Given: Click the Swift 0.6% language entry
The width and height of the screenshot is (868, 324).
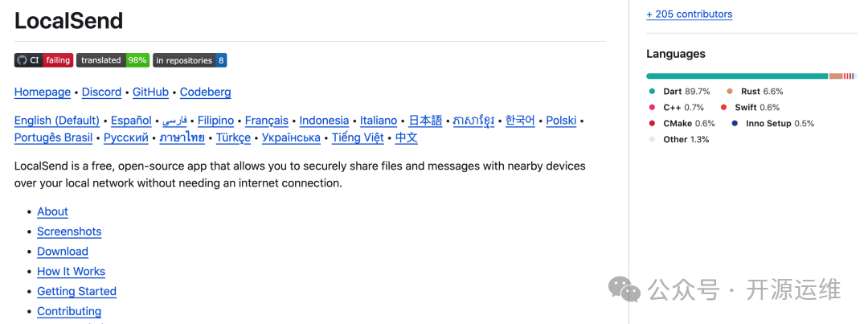Looking at the screenshot, I should point(750,108).
